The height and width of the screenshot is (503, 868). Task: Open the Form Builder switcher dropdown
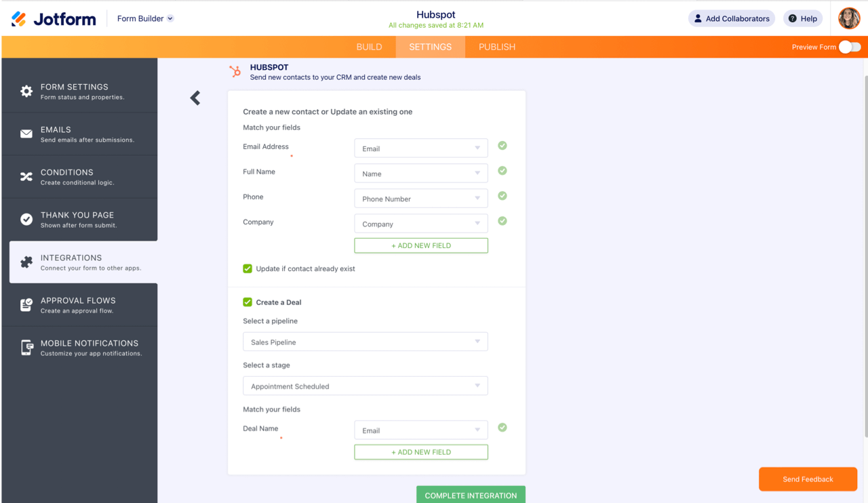click(x=145, y=18)
